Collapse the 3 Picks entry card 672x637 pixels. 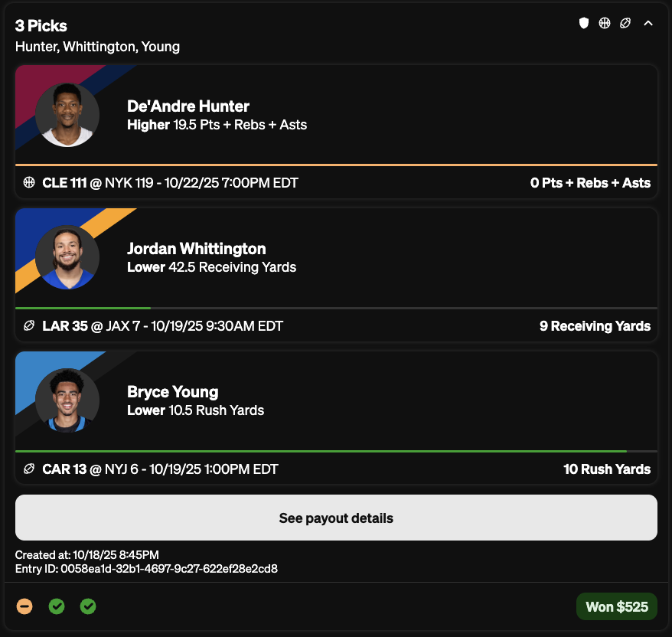pyautogui.click(x=648, y=23)
